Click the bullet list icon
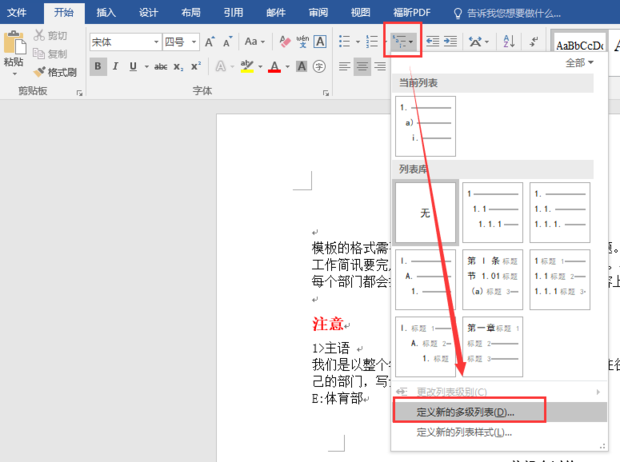The height and width of the screenshot is (462, 620). click(345, 41)
